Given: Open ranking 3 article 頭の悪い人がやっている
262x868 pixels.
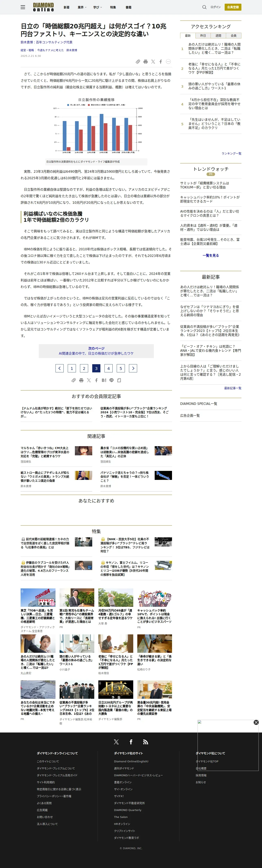Looking at the screenshot, I should 214,86.
